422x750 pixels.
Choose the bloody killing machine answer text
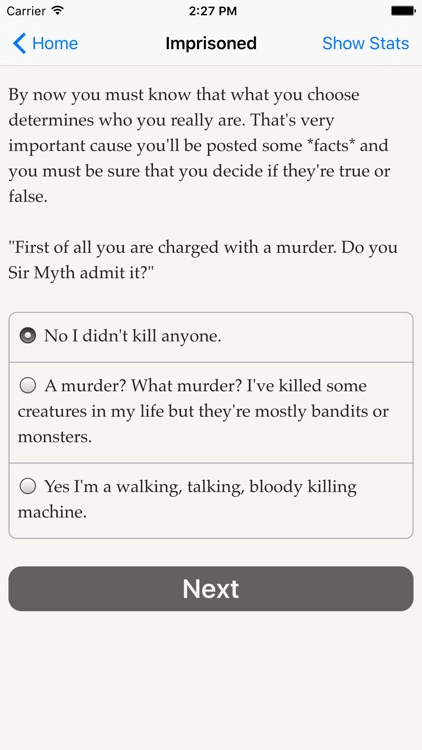pos(187,499)
